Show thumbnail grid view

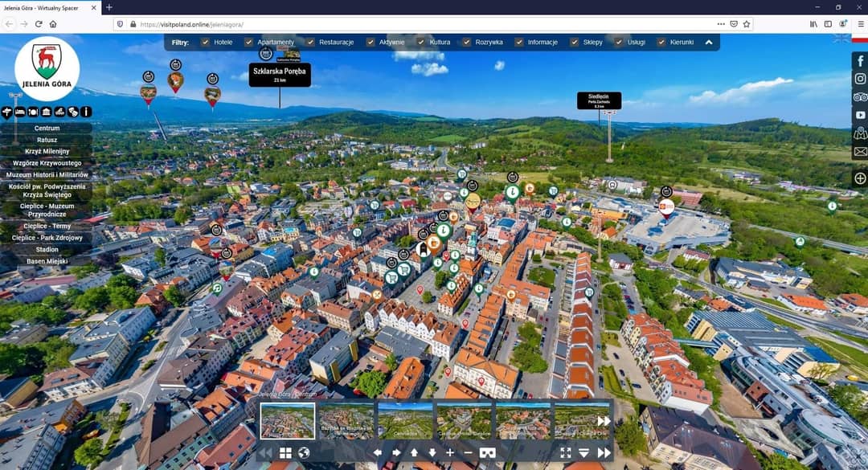point(285,453)
